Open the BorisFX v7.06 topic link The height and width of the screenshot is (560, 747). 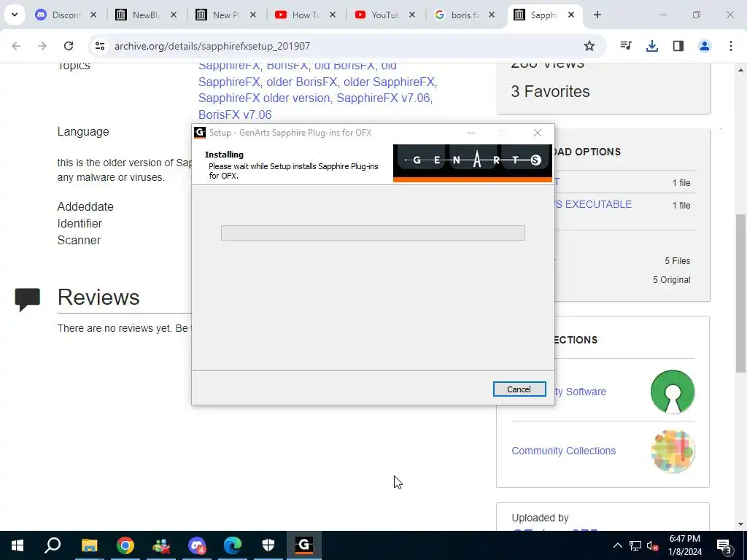(235, 114)
